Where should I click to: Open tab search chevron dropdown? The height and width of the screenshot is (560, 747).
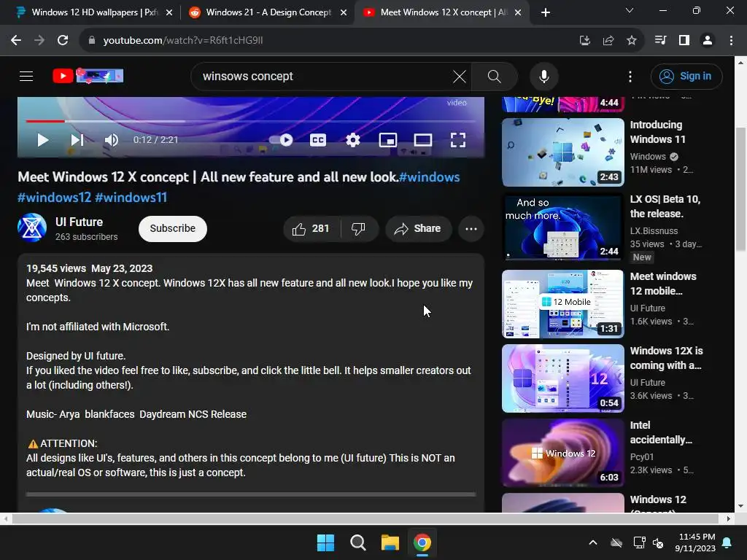click(x=630, y=10)
